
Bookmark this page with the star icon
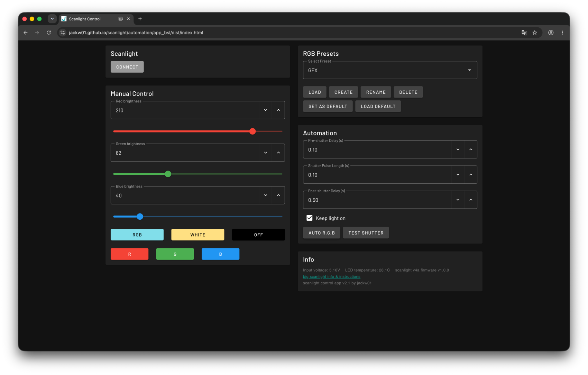(x=535, y=33)
